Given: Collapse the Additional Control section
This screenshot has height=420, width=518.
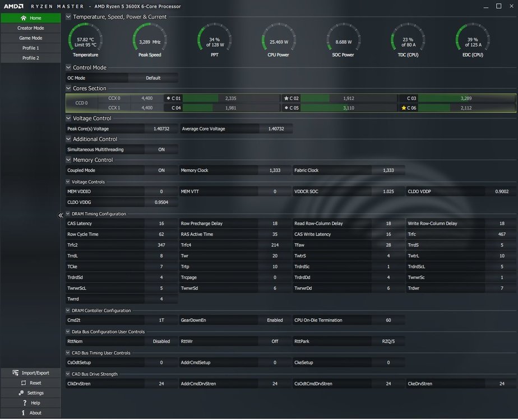Looking at the screenshot, I should [68, 139].
